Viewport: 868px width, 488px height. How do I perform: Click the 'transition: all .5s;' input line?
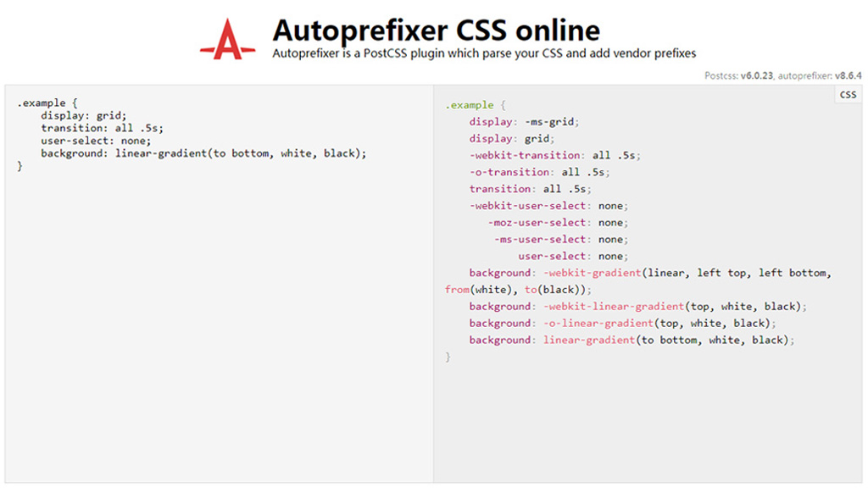[x=102, y=128]
